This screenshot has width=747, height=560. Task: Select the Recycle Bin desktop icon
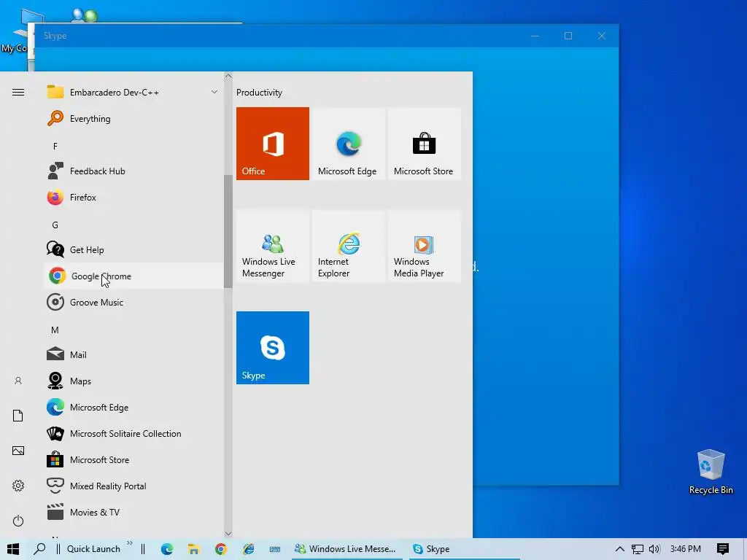[x=711, y=472]
